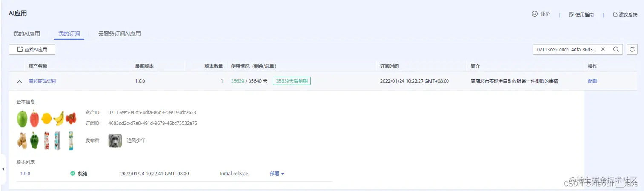Open version 1.0.0 in version list
This screenshot has width=644, height=191.
[25, 174]
